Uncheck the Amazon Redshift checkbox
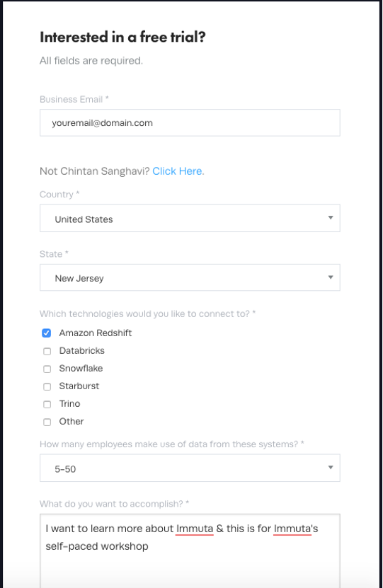 [47, 333]
